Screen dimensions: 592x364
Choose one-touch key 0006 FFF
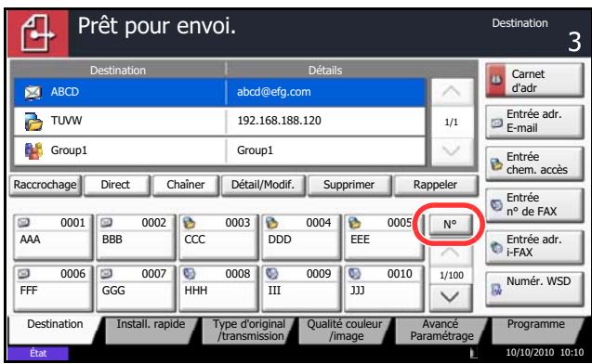(53, 289)
